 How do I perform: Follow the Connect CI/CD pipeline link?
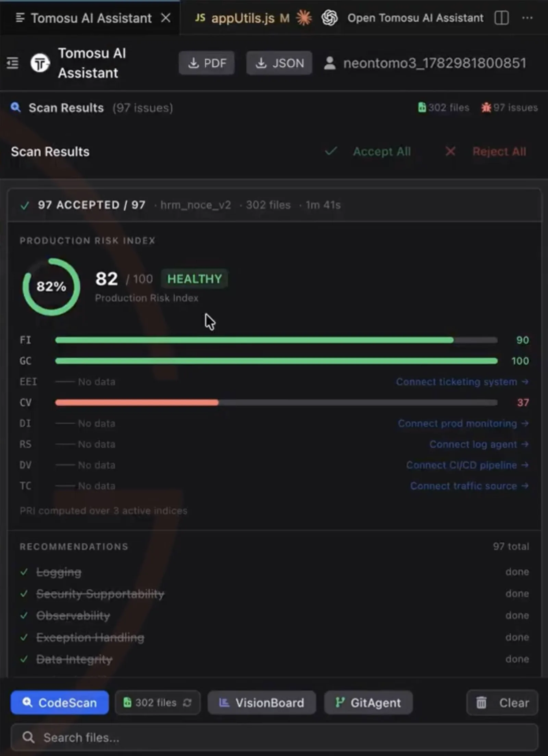[467, 465]
